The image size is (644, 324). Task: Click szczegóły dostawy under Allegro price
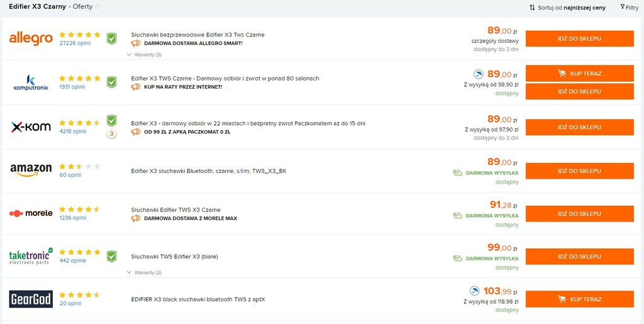495,41
